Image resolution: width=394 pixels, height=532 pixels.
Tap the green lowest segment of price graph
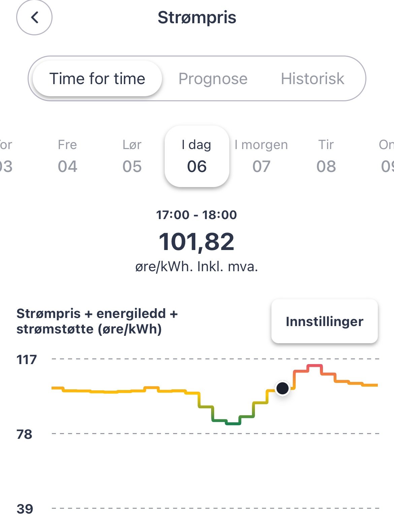233,423
